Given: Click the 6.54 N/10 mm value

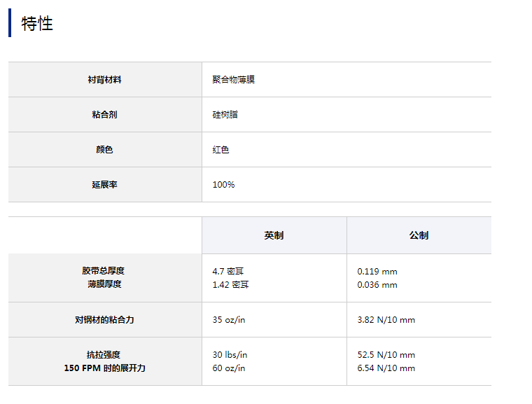Looking at the screenshot, I should 386,368.
